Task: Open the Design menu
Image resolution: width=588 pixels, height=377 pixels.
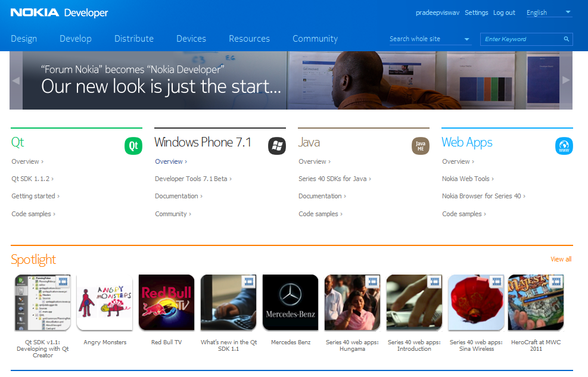Action: (x=24, y=39)
